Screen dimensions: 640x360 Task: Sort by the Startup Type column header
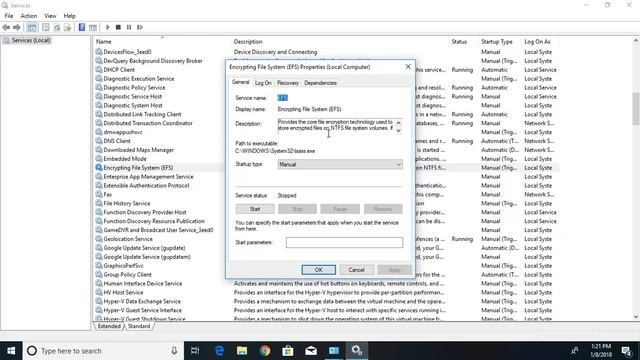click(500, 42)
